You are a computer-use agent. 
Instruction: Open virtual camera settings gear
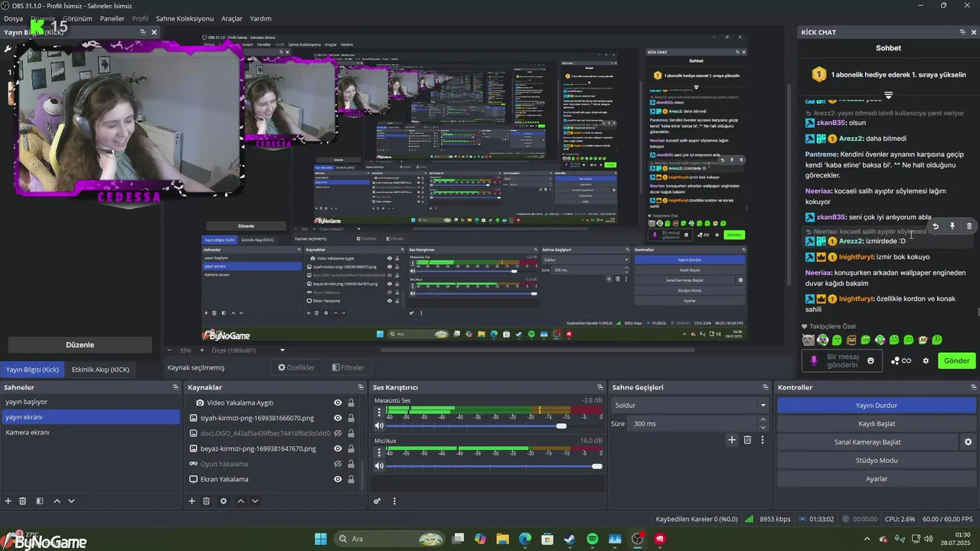click(x=968, y=442)
